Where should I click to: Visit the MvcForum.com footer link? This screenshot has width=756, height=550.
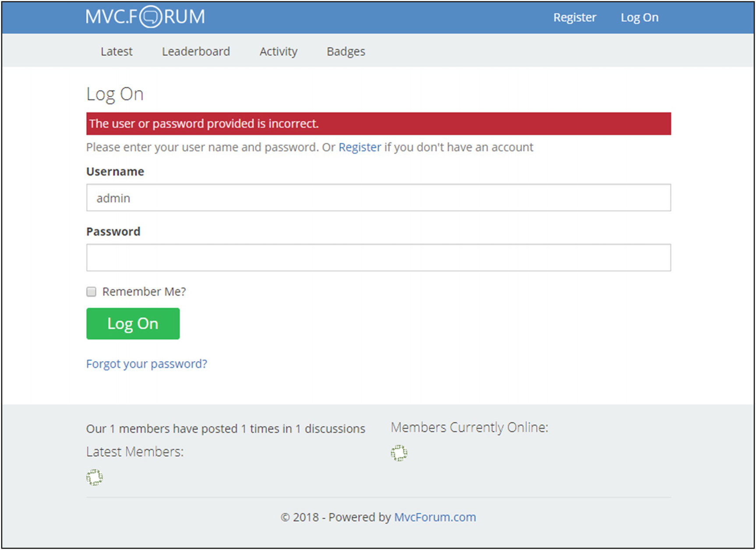435,517
